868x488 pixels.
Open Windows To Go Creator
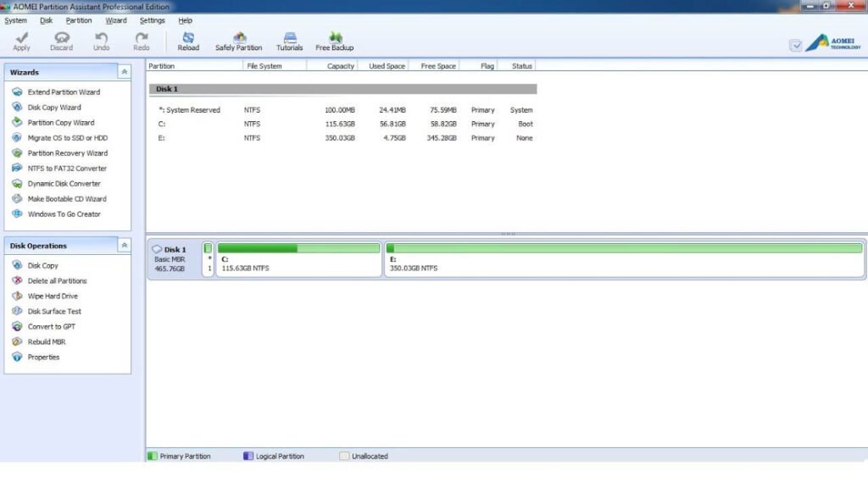64,214
